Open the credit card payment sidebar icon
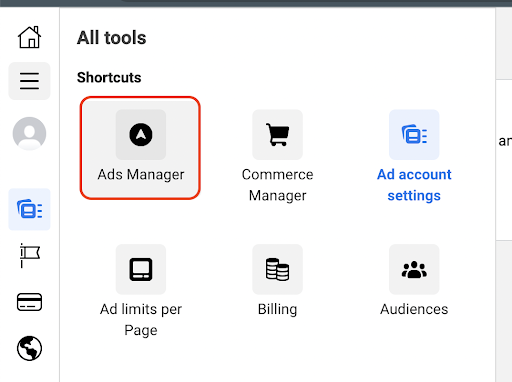512x382 pixels. (x=29, y=302)
